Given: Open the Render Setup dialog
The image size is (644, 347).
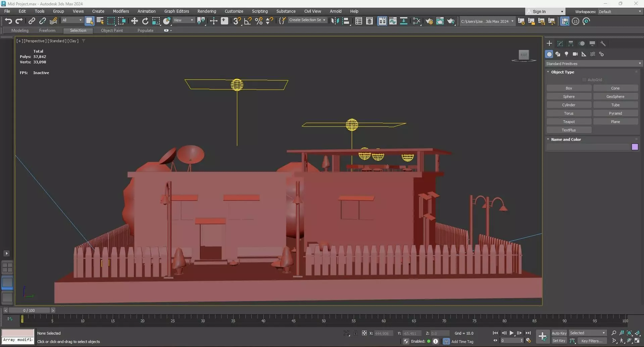Looking at the screenshot, I should (429, 21).
